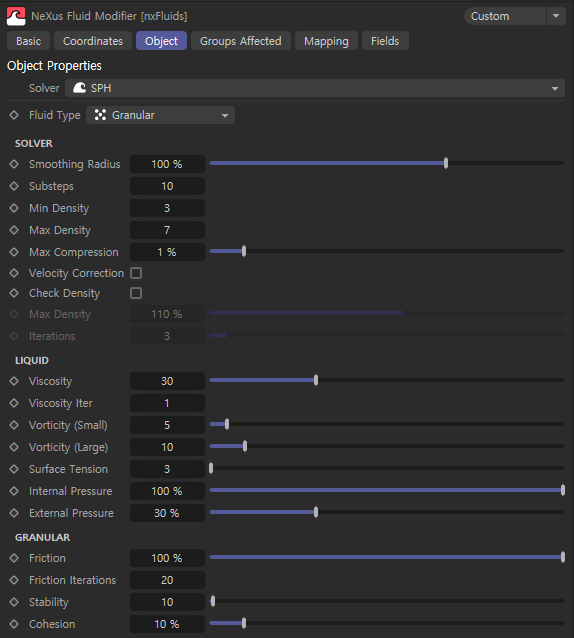Image resolution: width=574 pixels, height=638 pixels.
Task: Open the Solver SPH dropdown
Action: (315, 88)
